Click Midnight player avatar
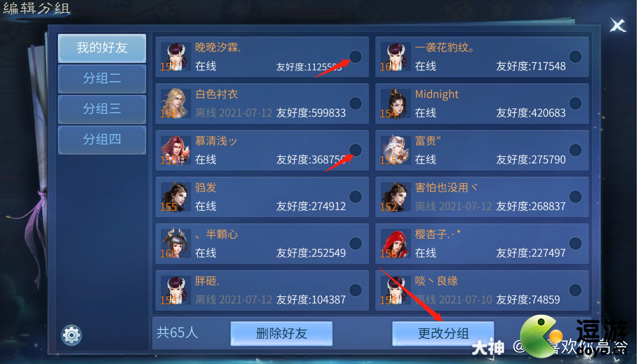The image size is (637, 364). click(395, 103)
